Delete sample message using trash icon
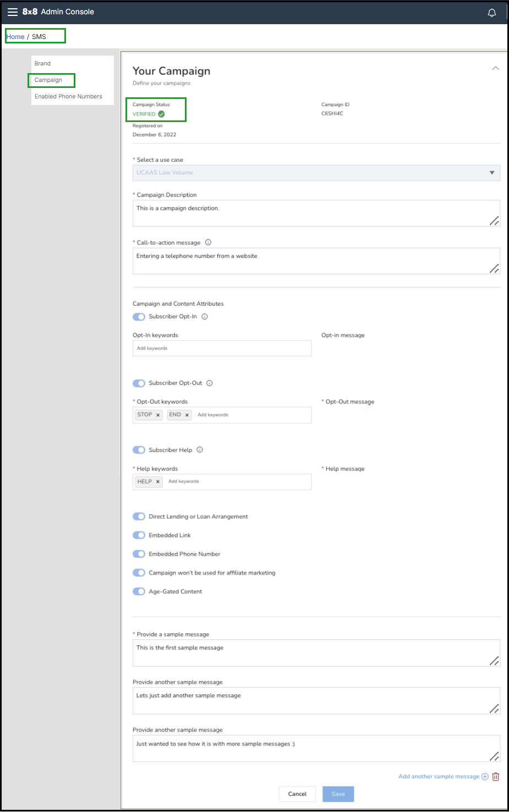The image size is (509, 812). point(496,777)
